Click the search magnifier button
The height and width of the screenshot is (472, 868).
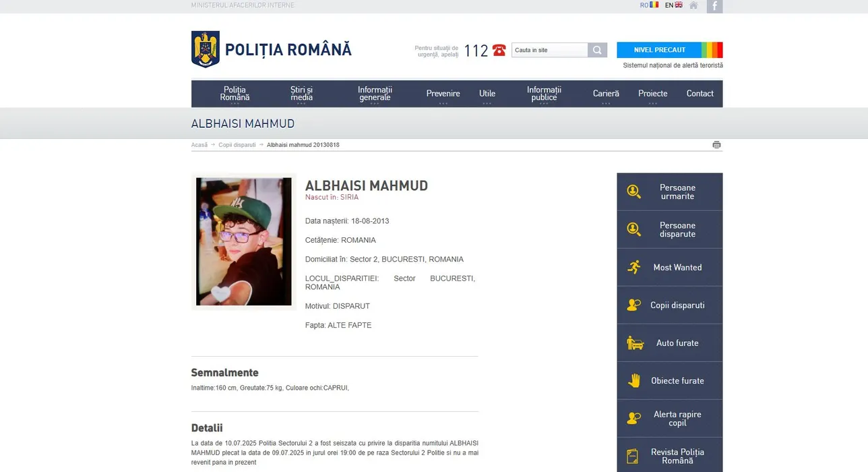[x=597, y=50]
